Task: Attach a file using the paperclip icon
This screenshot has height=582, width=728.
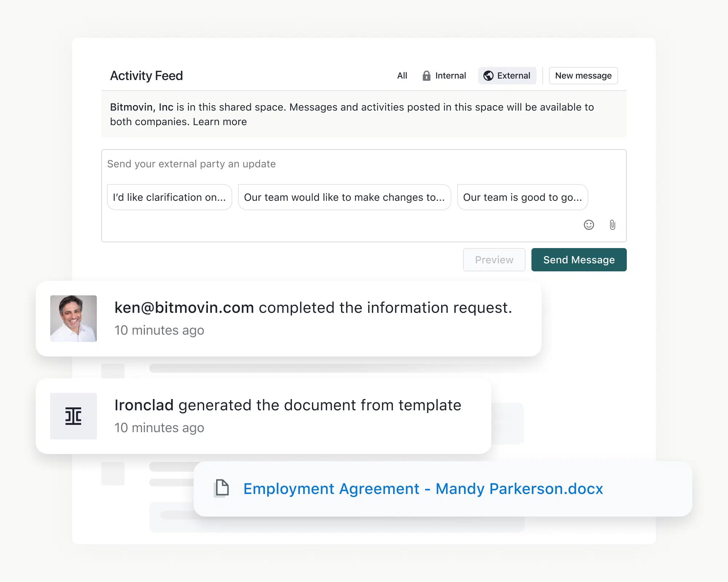Action: coord(612,225)
